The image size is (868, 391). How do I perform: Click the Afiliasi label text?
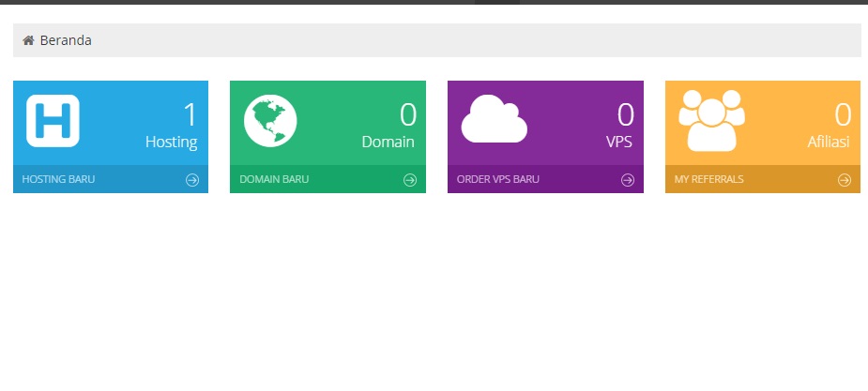829,142
